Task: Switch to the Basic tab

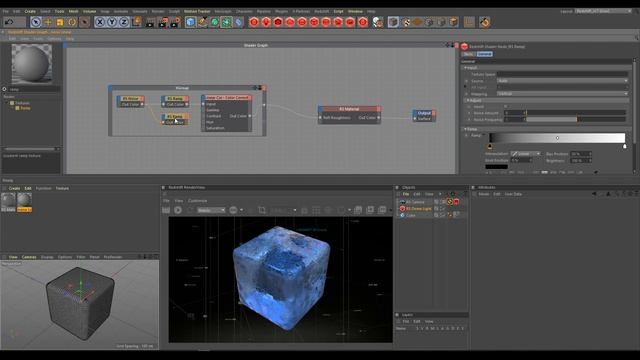Action: 469,54
